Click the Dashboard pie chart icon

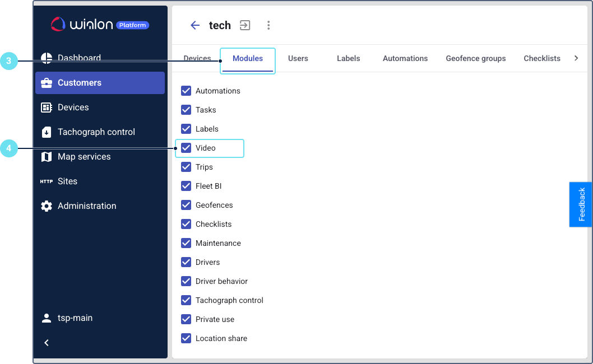(x=47, y=58)
